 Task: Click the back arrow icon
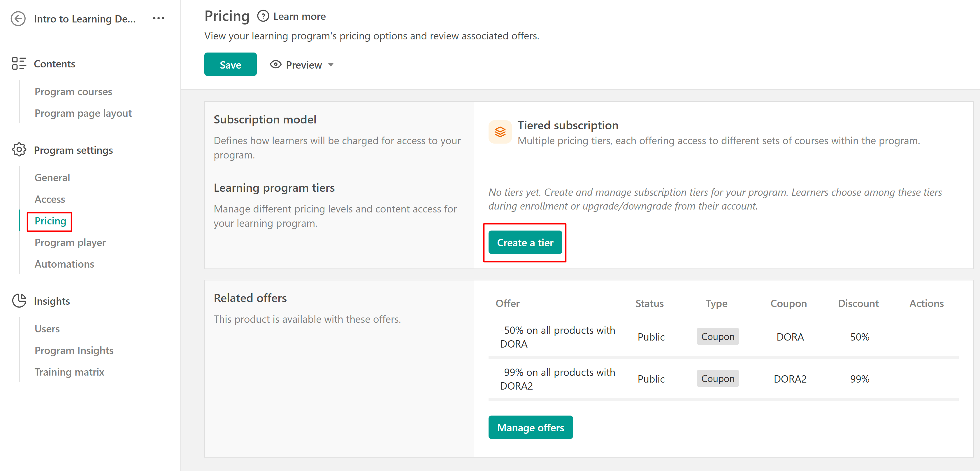click(x=18, y=19)
